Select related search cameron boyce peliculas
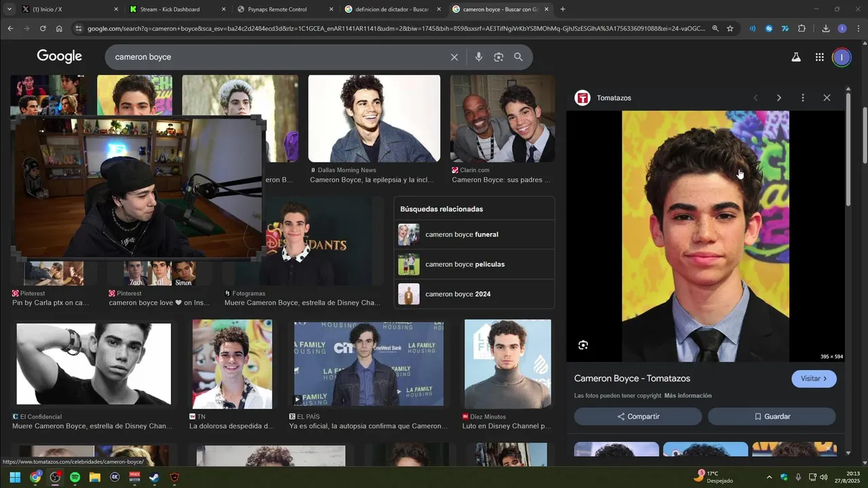 (474, 264)
